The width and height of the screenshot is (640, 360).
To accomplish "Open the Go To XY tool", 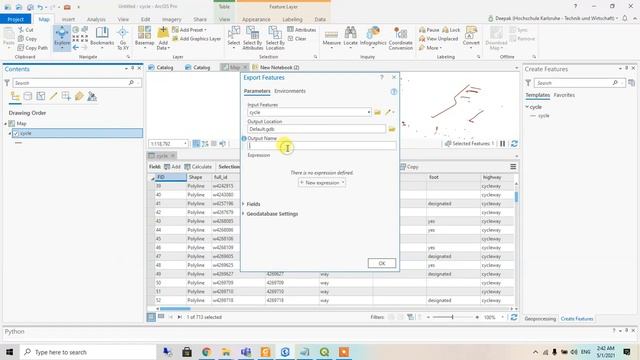I will [122, 38].
